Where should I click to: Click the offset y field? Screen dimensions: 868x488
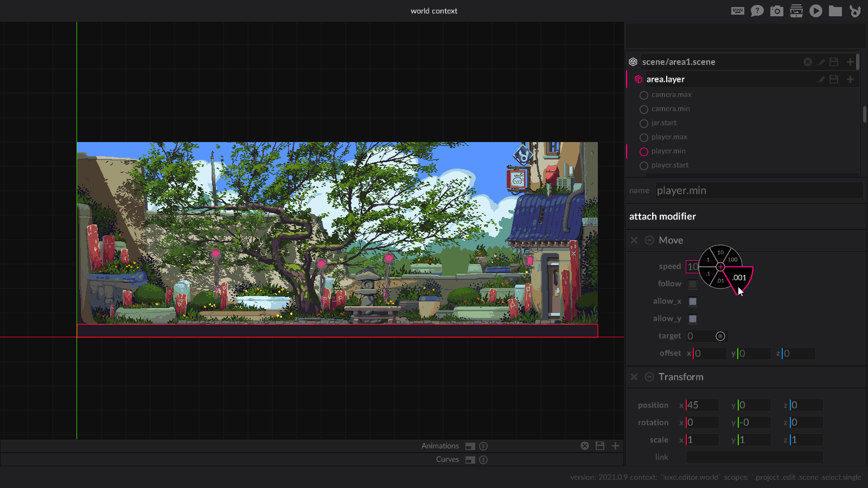(754, 354)
